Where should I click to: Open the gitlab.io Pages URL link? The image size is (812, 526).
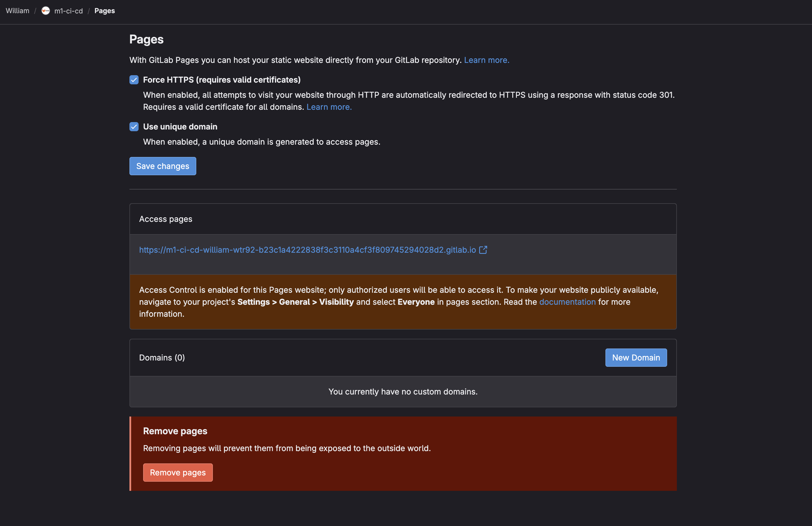coord(307,250)
